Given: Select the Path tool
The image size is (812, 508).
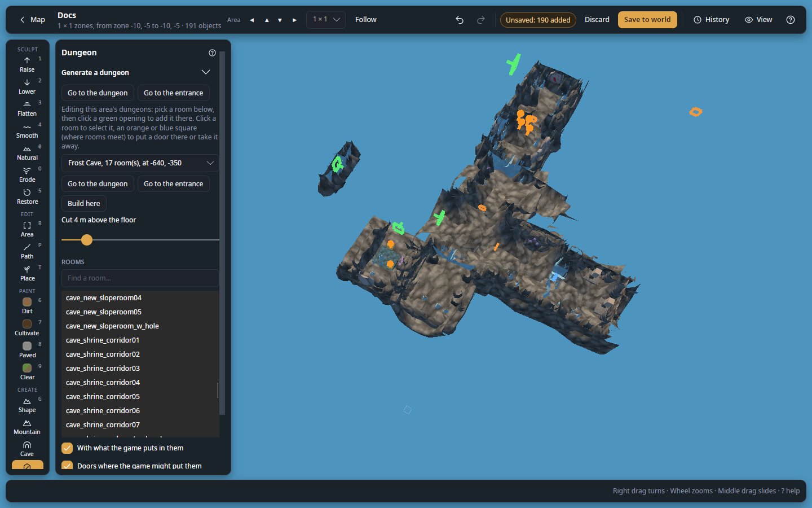Looking at the screenshot, I should point(27,251).
